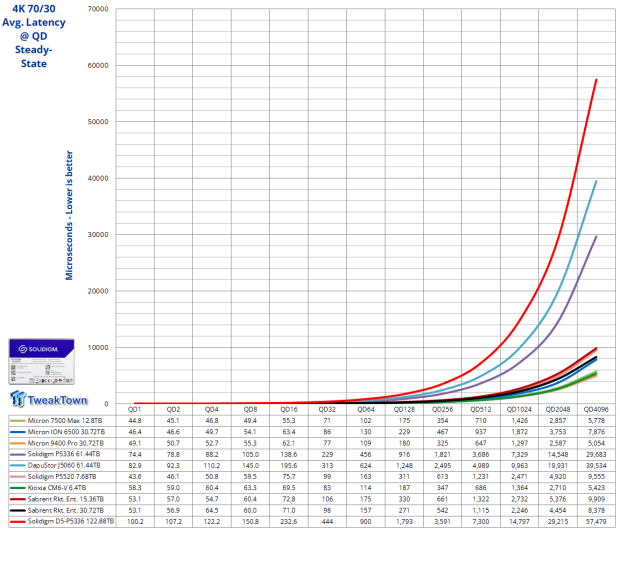Click the QD512 column header
This screenshot has width=620, height=568.
pos(481,409)
